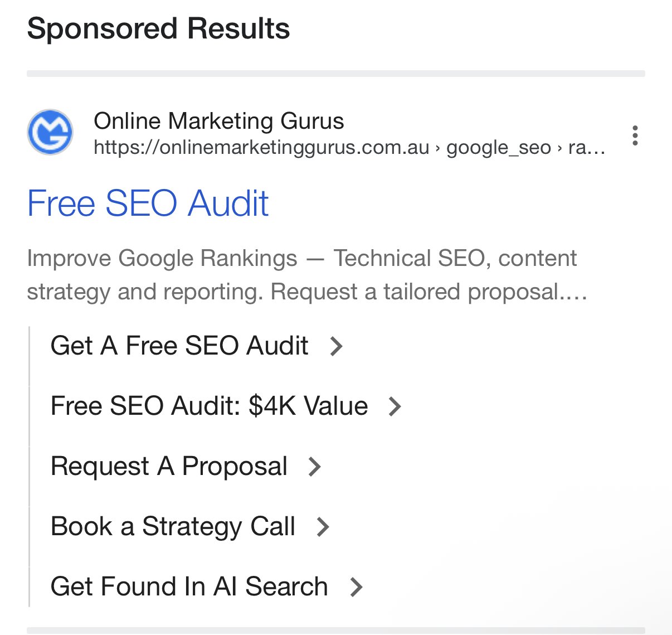Click the google_seo breadcrumb segment
The width and height of the screenshot is (672, 635).
[499, 147]
